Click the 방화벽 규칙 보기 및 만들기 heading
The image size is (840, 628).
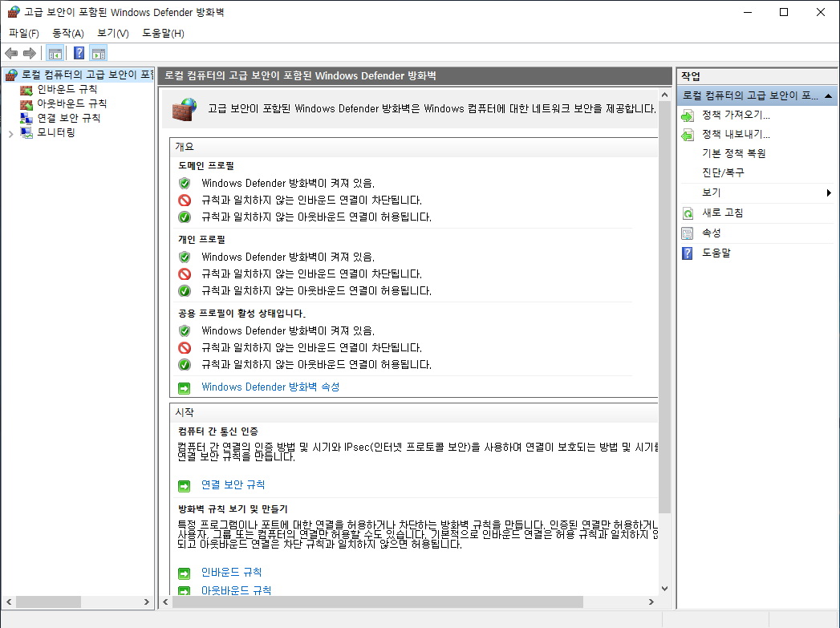pos(233,509)
